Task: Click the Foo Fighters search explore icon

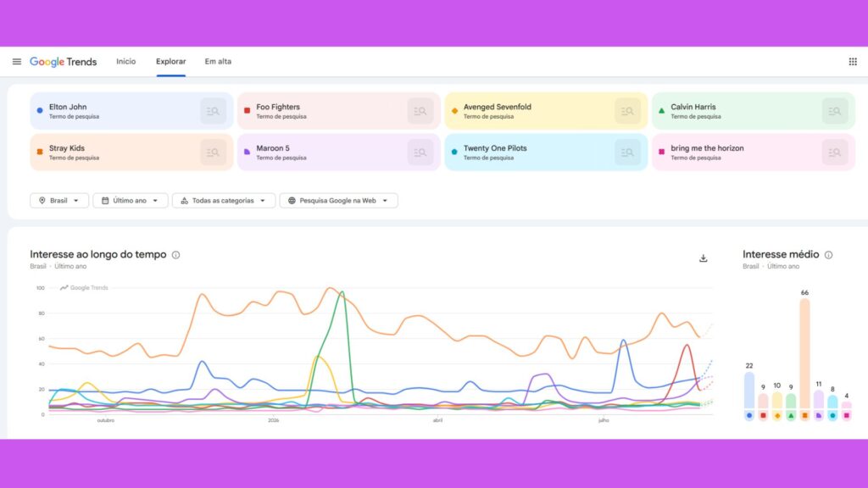Action: (x=420, y=111)
